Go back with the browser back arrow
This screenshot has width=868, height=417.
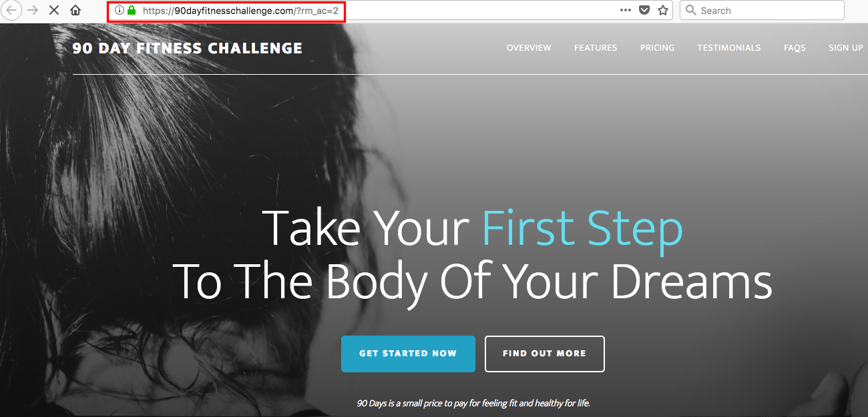click(11, 11)
